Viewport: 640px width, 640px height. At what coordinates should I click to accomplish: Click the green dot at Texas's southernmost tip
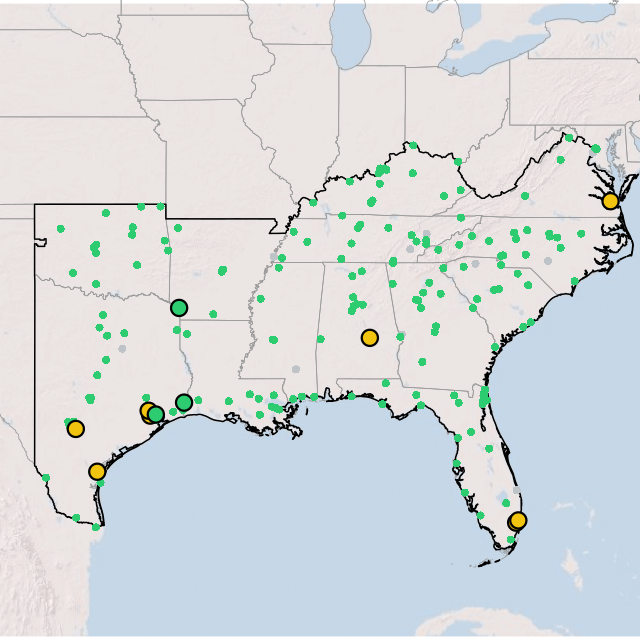[x=96, y=527]
